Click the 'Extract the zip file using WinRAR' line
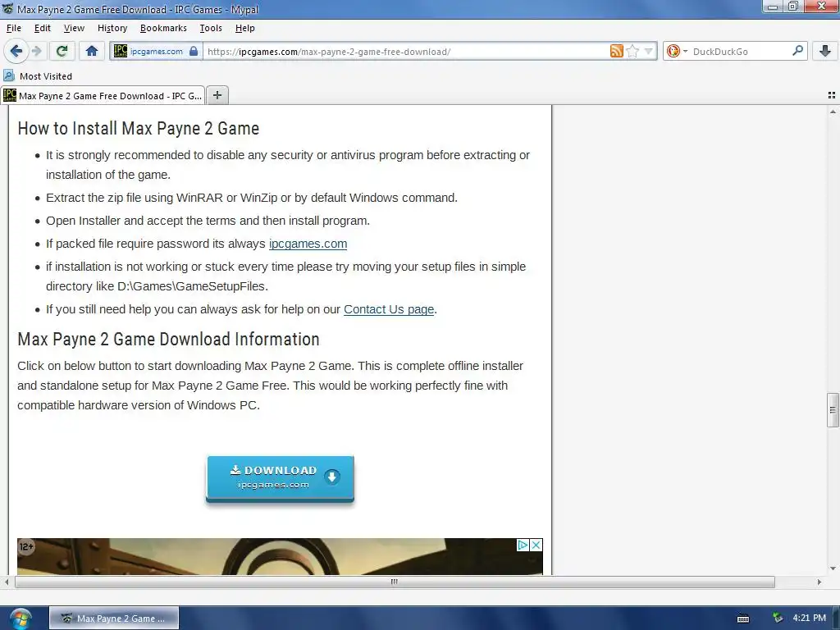The height and width of the screenshot is (630, 840). coord(252,198)
